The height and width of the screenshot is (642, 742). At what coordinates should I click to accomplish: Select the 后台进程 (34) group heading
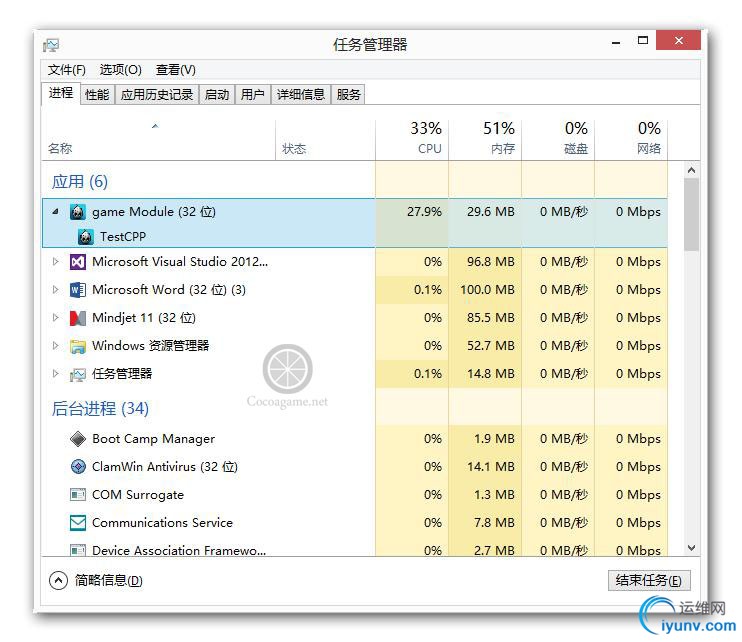coord(100,408)
